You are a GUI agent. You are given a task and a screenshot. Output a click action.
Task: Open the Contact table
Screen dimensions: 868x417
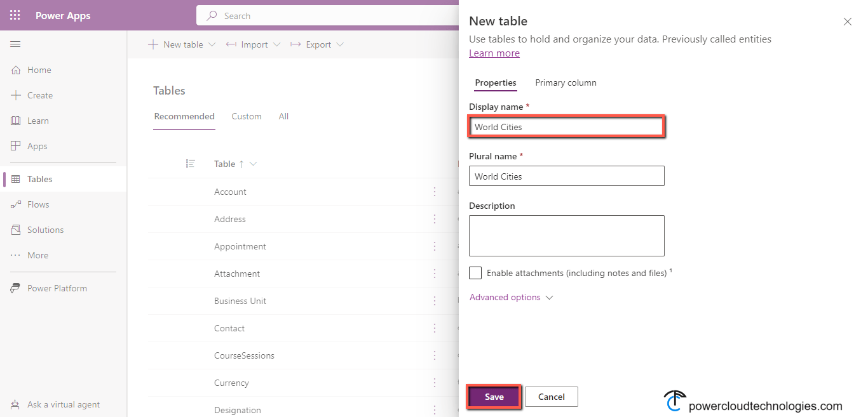229,328
